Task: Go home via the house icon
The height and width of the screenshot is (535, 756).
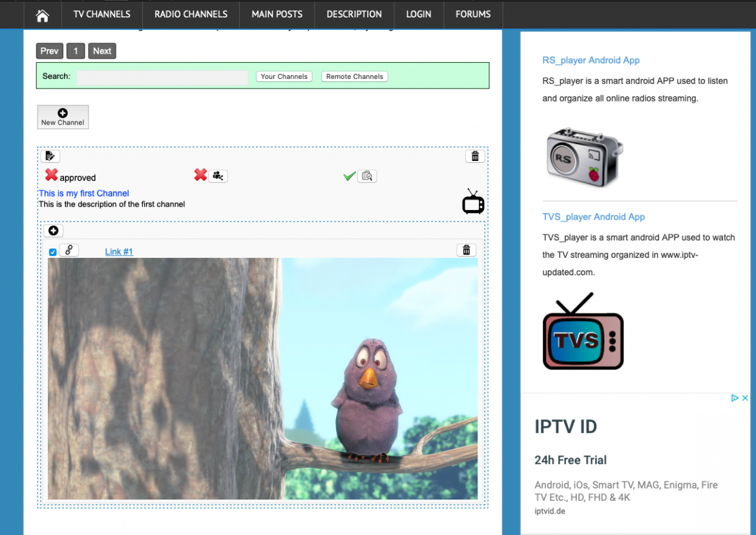Action: click(x=42, y=14)
